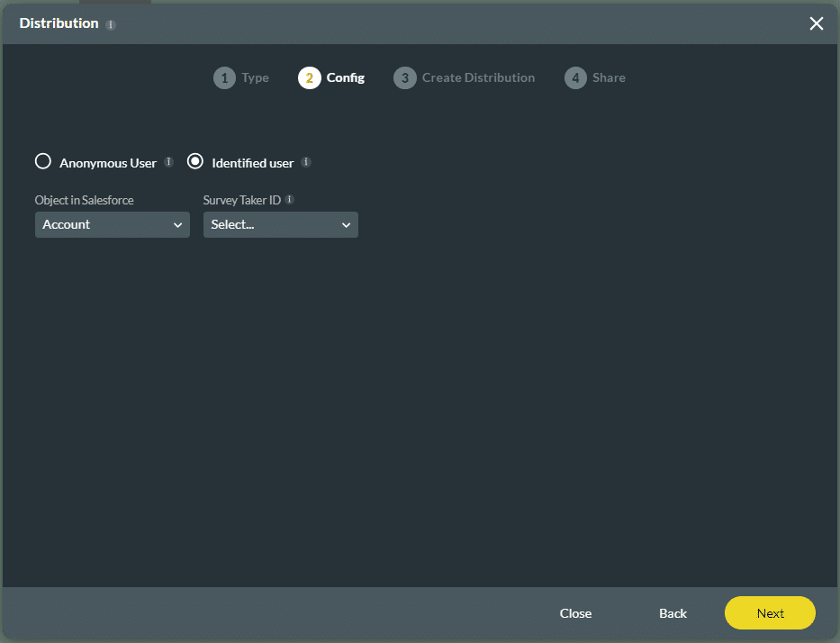840x643 pixels.
Task: Open the Object in Salesforce Account dropdown
Action: 113,225
